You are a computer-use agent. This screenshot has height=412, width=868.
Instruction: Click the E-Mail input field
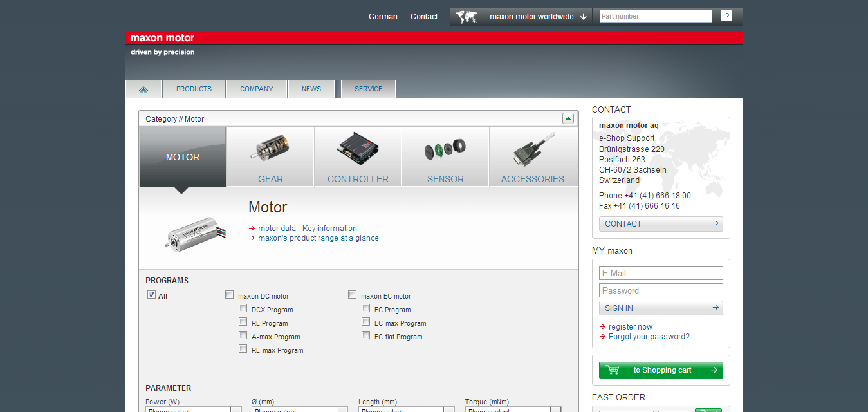(661, 273)
